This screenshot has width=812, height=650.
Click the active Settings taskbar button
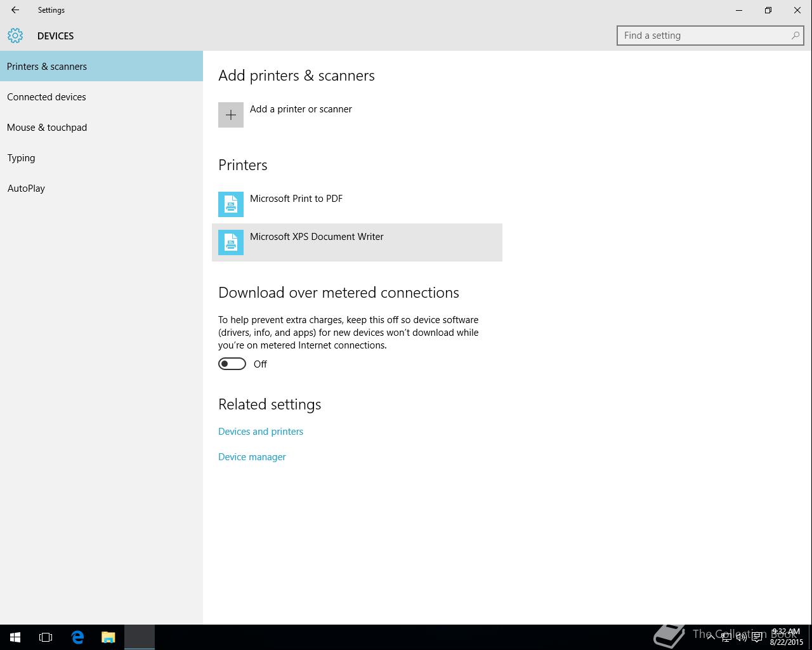tap(140, 637)
